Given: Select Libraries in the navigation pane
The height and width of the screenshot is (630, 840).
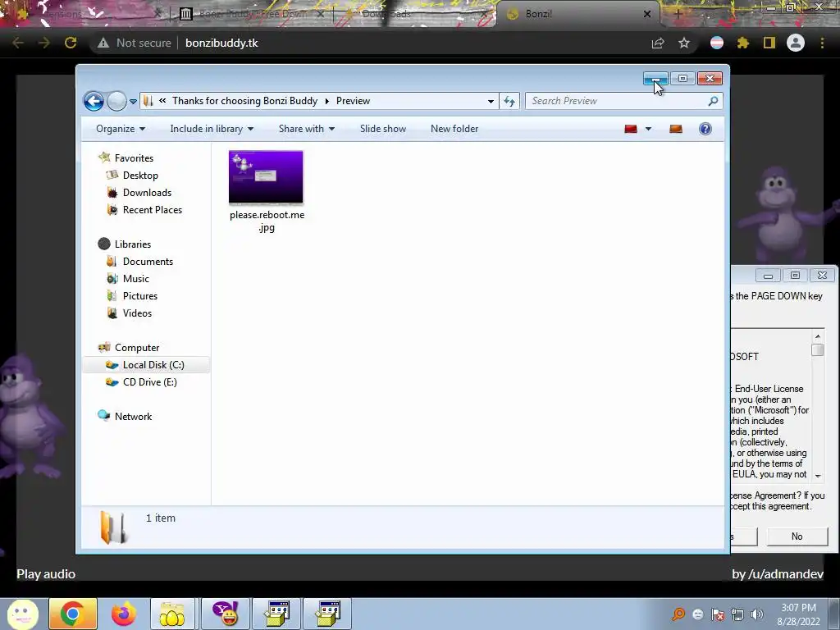Looking at the screenshot, I should point(132,244).
